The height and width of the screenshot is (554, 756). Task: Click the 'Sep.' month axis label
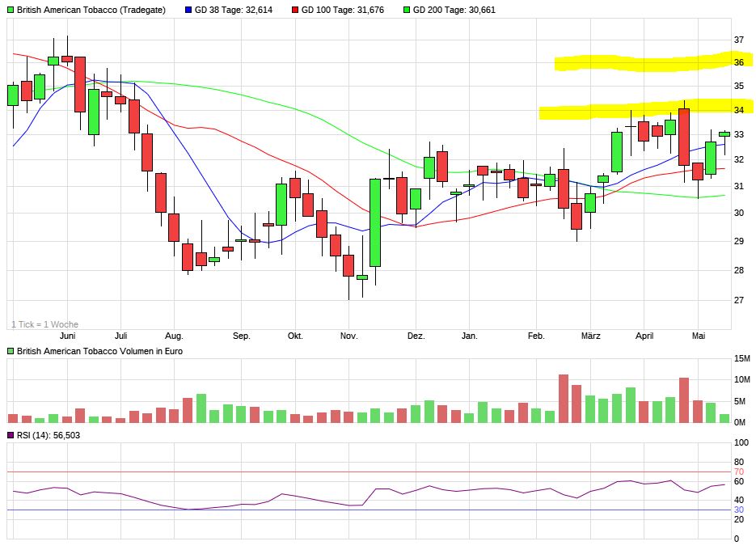coord(242,336)
